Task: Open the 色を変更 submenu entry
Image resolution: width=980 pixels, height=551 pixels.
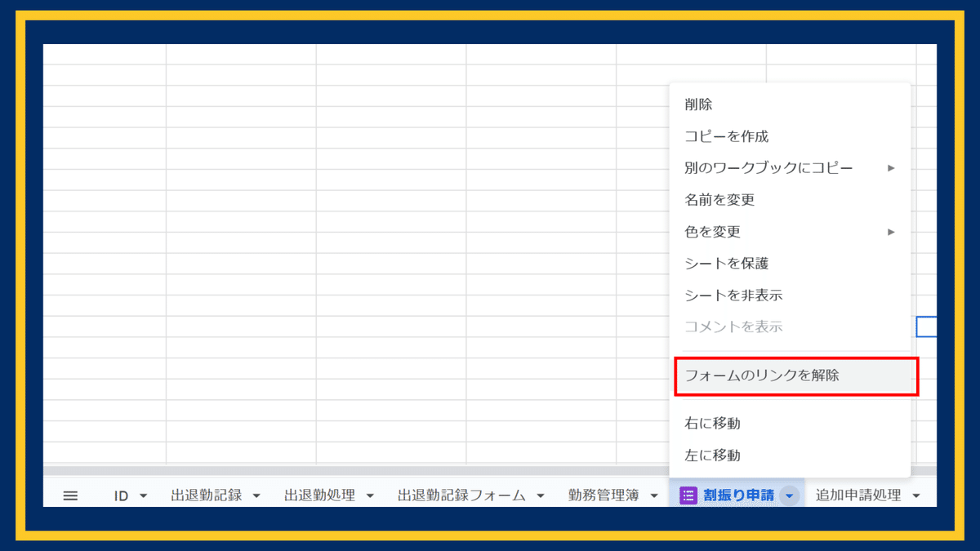Action: pos(790,232)
